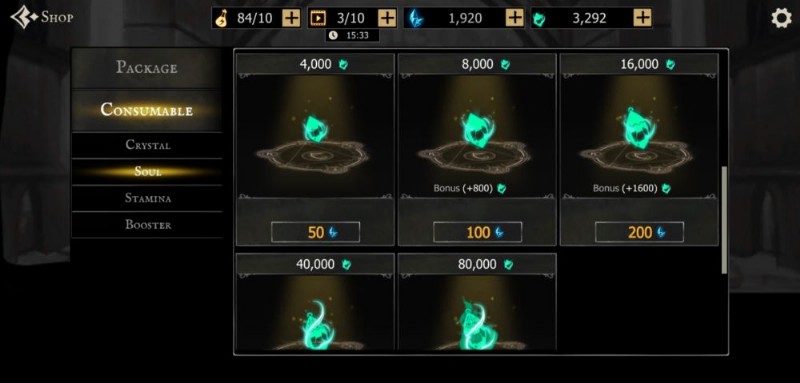This screenshot has width=800, height=383.
Task: Click the shop list scrollbar
Action: pyautogui.click(x=724, y=220)
